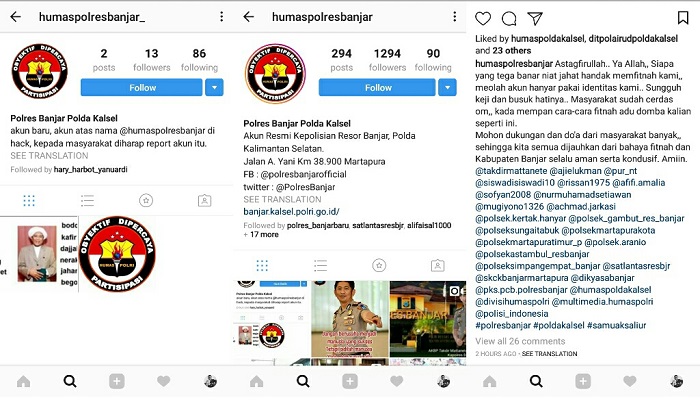Open the officer photo post thumbnail

[x=350, y=319]
